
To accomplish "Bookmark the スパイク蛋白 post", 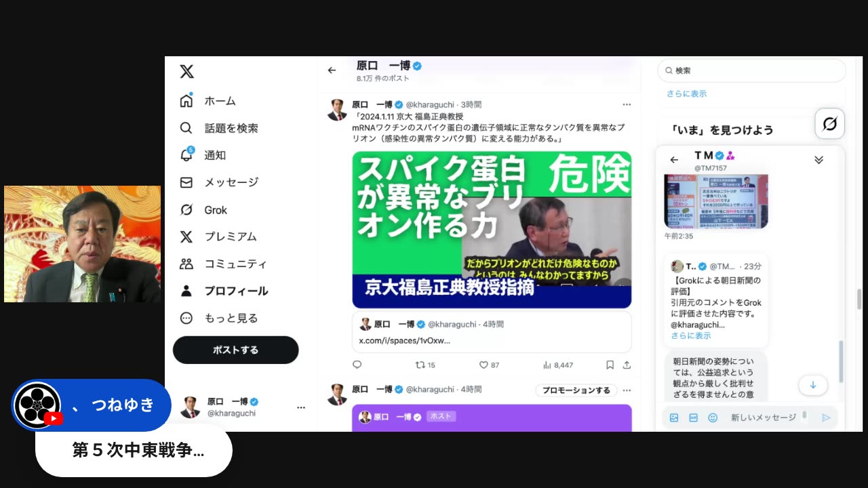I will tap(610, 365).
